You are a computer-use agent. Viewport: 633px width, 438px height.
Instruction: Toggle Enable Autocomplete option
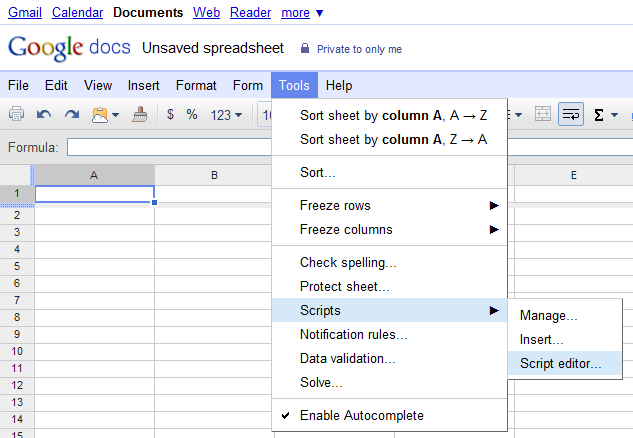(361, 415)
